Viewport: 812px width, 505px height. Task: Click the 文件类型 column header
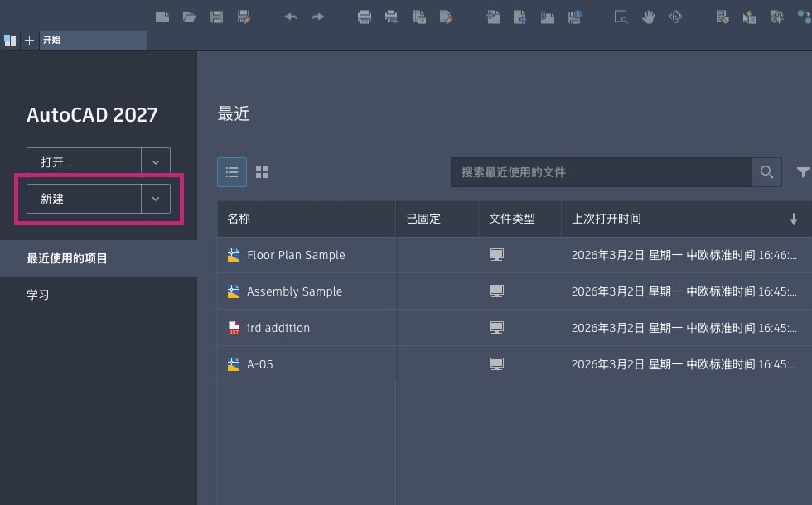coord(520,219)
